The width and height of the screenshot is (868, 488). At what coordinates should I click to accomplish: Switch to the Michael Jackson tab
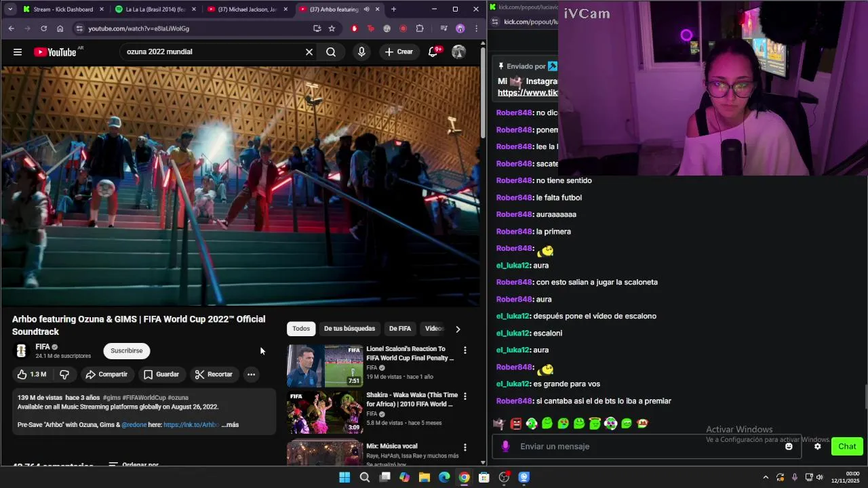247,9
